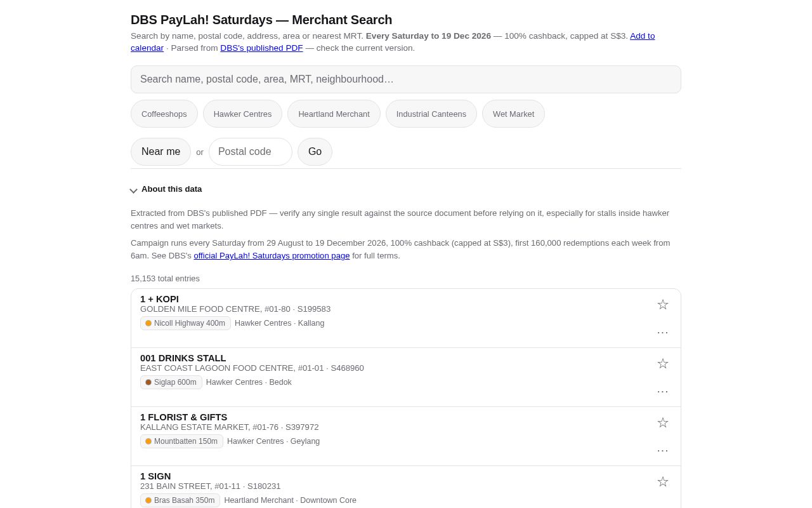Viewport: 812px width, 508px height.
Task: Toggle the Industrial Canteens filter
Action: [x=431, y=114]
